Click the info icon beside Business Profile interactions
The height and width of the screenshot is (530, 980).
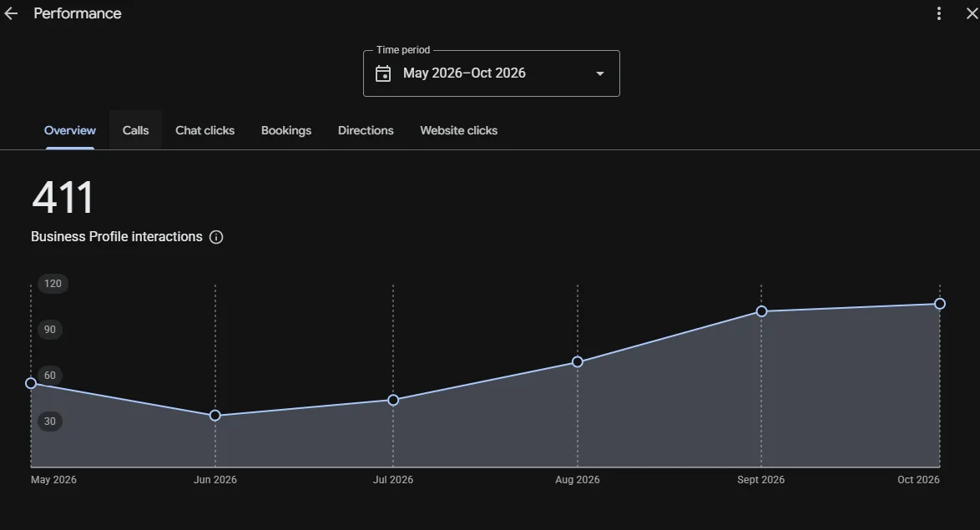click(216, 237)
